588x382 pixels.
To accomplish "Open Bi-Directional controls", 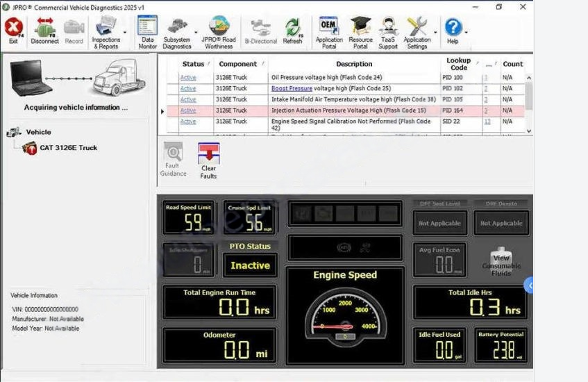I will click(x=260, y=32).
